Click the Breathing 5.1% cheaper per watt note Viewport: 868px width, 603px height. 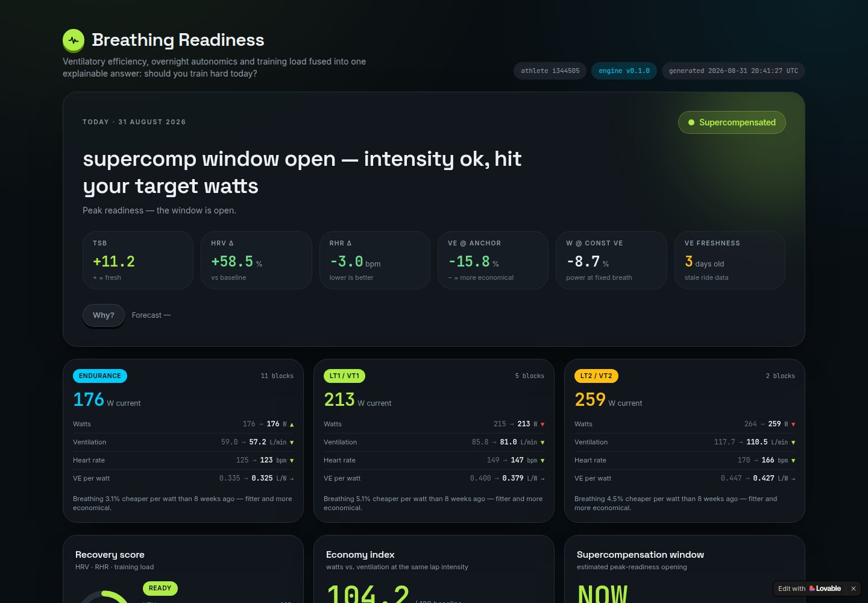(x=433, y=504)
